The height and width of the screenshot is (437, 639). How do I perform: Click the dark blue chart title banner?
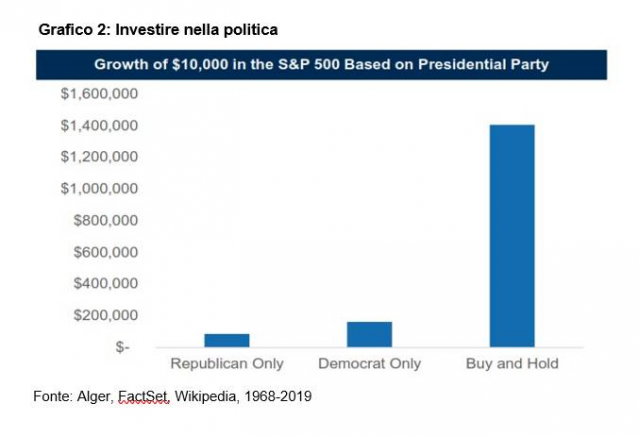[321, 64]
